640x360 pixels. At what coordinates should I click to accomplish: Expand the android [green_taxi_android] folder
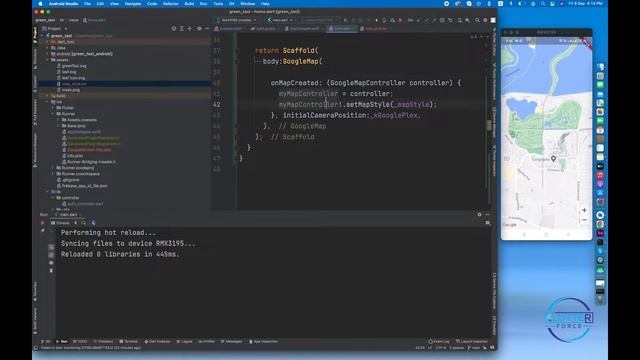(x=47, y=54)
